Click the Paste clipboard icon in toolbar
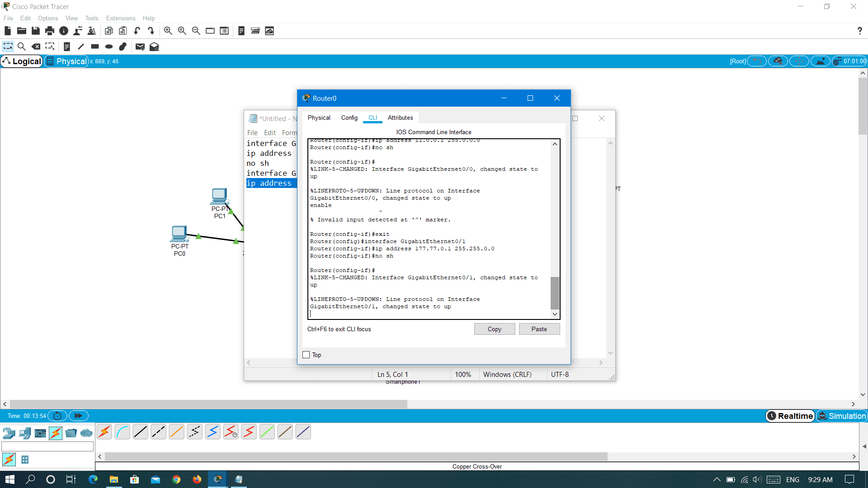The image size is (868, 488). click(x=123, y=31)
